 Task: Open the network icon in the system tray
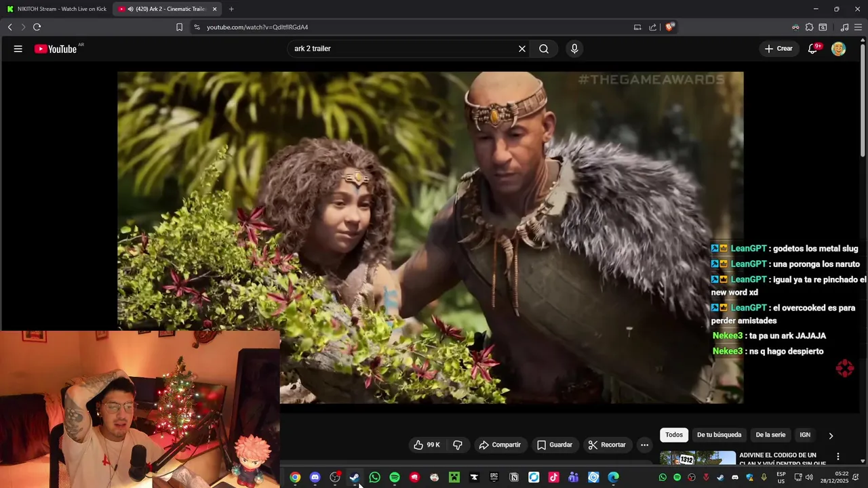[x=798, y=477]
